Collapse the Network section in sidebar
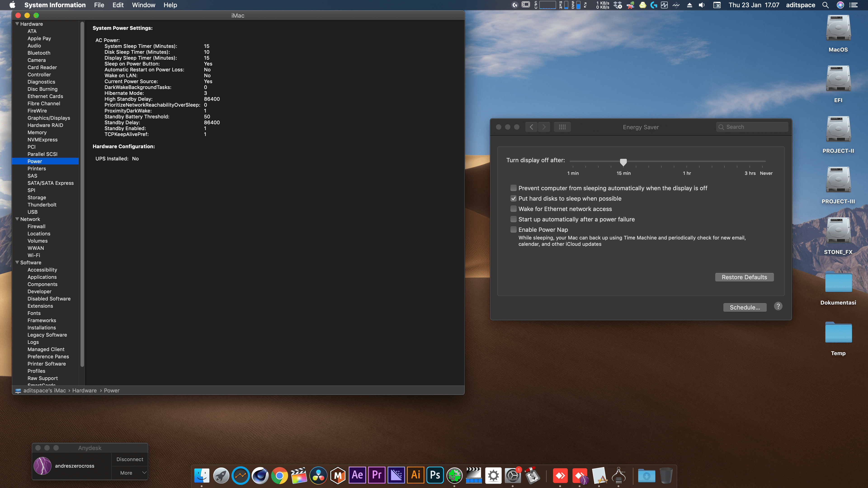Image resolution: width=868 pixels, height=488 pixels. click(17, 219)
